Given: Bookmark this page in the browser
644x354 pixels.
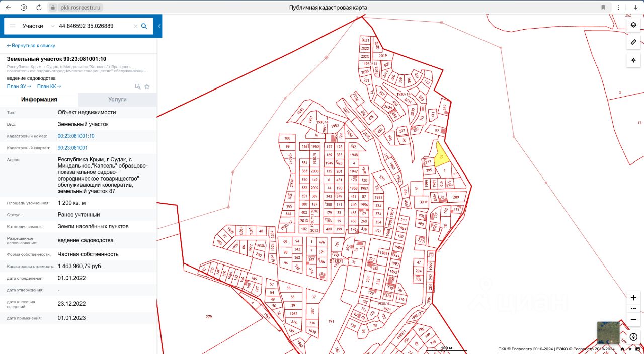Looking at the screenshot, I should (x=603, y=8).
